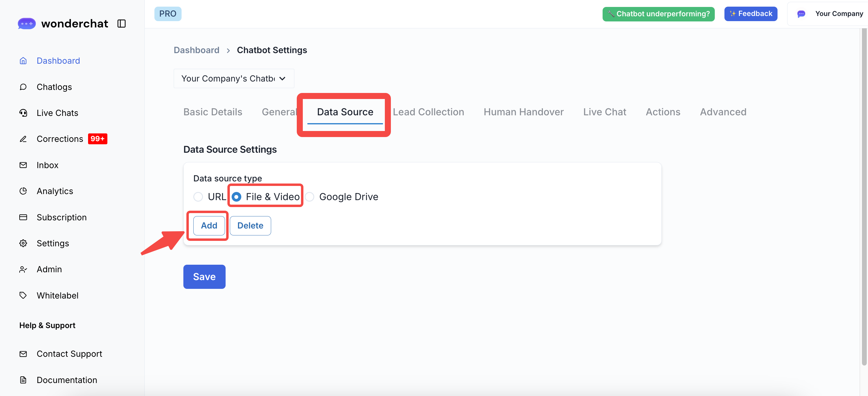The width and height of the screenshot is (868, 396).
Task: Click the Add data source button
Action: coord(209,226)
